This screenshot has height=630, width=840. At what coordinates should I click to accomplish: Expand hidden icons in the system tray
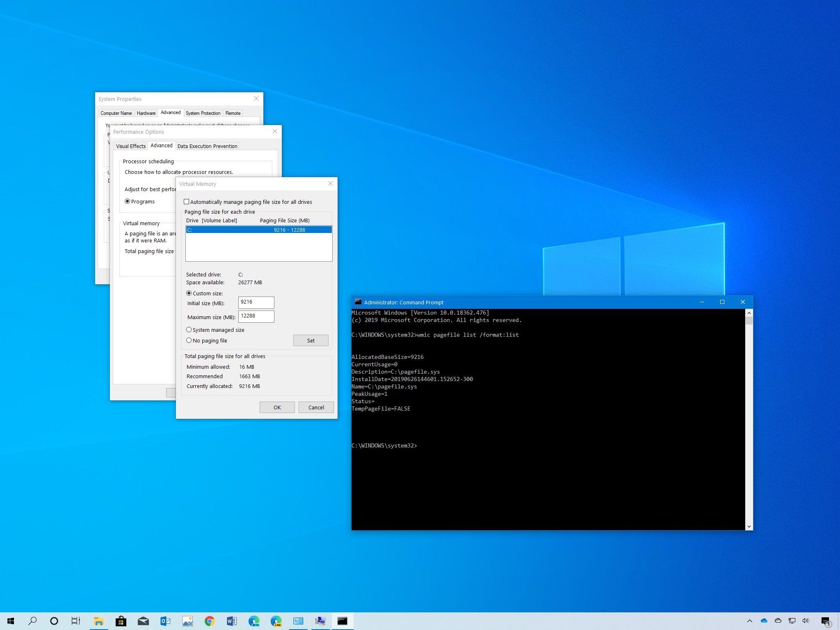pyautogui.click(x=750, y=621)
